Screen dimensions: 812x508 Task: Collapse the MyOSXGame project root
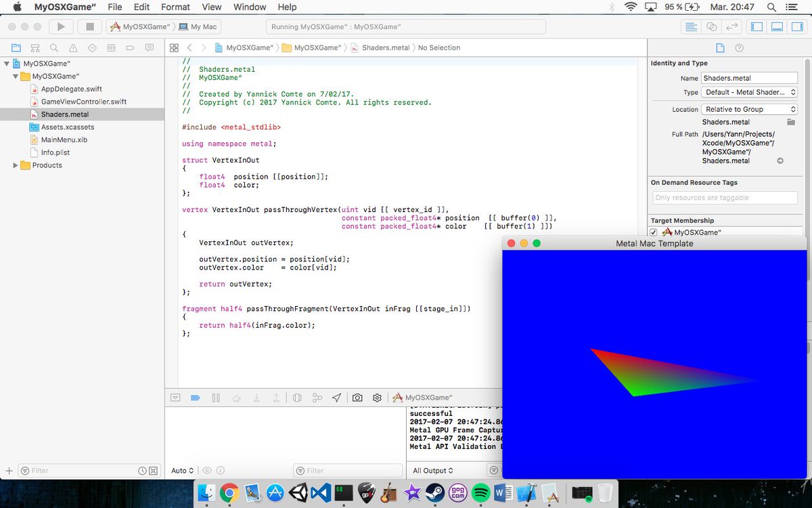tap(7, 64)
